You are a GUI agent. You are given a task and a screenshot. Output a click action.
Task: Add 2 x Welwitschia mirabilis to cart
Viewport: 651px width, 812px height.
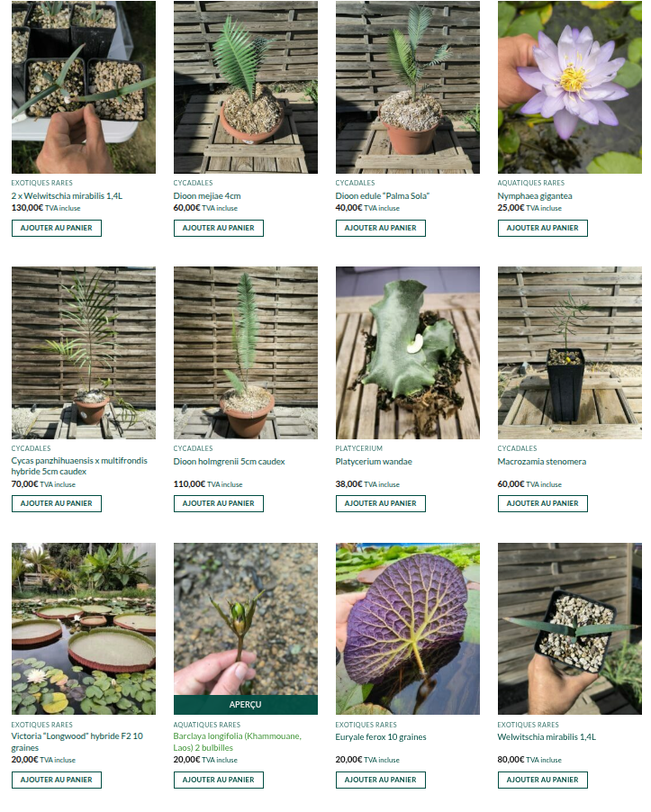57,229
